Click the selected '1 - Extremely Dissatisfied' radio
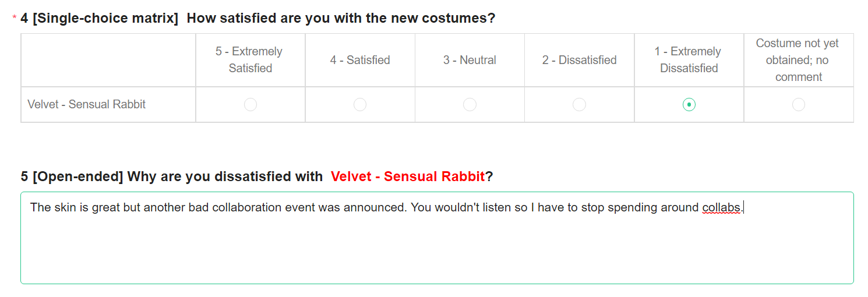Image resolution: width=868 pixels, height=297 pixels. pyautogui.click(x=689, y=105)
